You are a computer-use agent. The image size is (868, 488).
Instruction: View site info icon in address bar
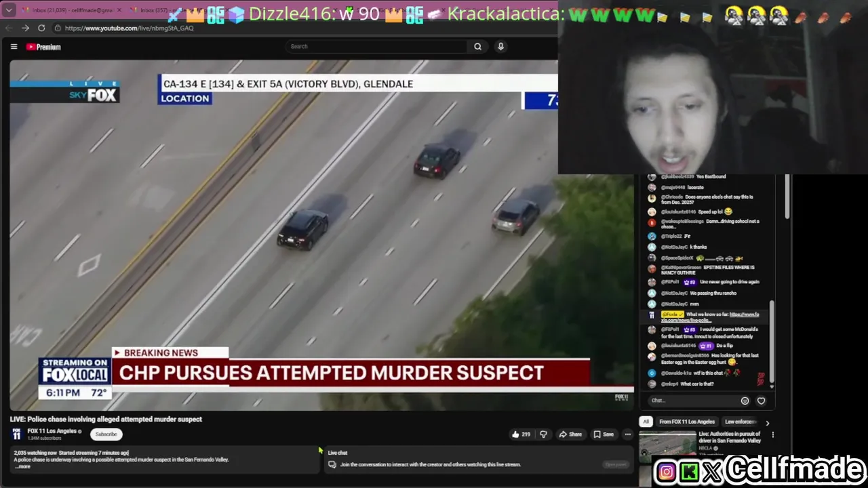point(58,28)
